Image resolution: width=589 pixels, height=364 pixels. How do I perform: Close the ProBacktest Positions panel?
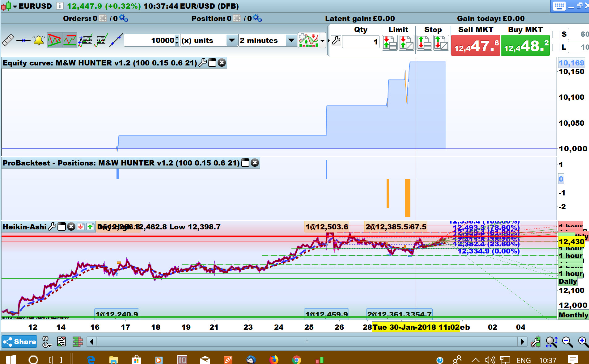[x=255, y=163]
